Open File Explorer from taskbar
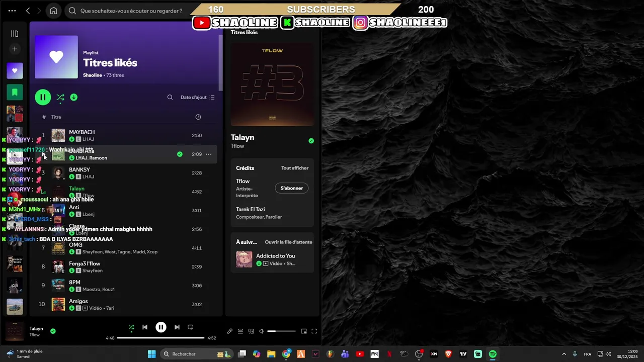Screen dimensions: 644x362 [x=271, y=354]
